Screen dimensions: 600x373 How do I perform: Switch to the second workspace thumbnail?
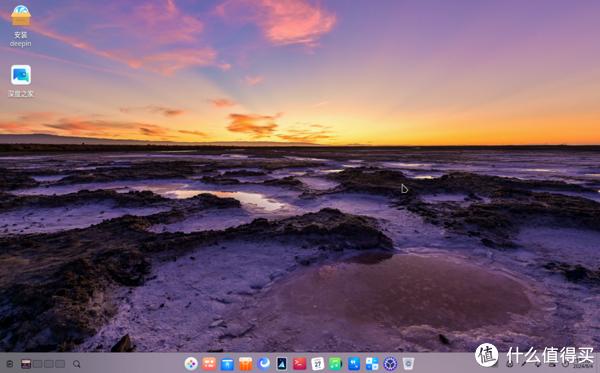click(38, 364)
